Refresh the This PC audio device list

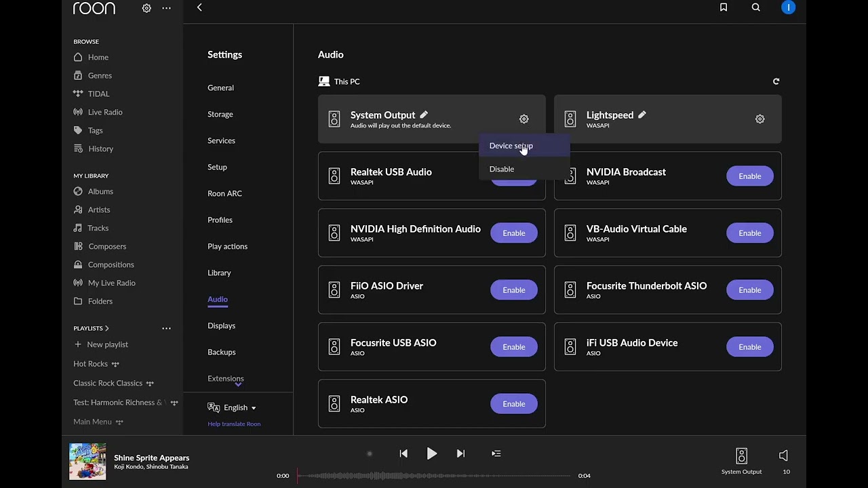[x=776, y=81]
